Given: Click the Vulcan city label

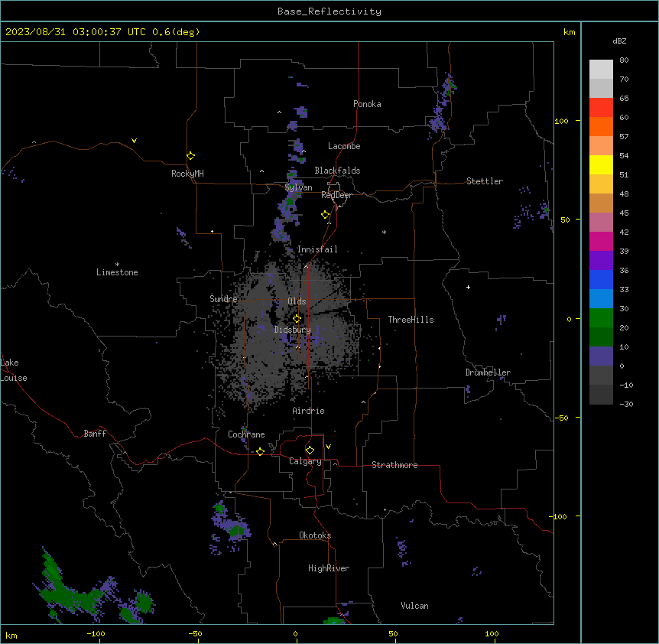Looking at the screenshot, I should click(x=414, y=606).
